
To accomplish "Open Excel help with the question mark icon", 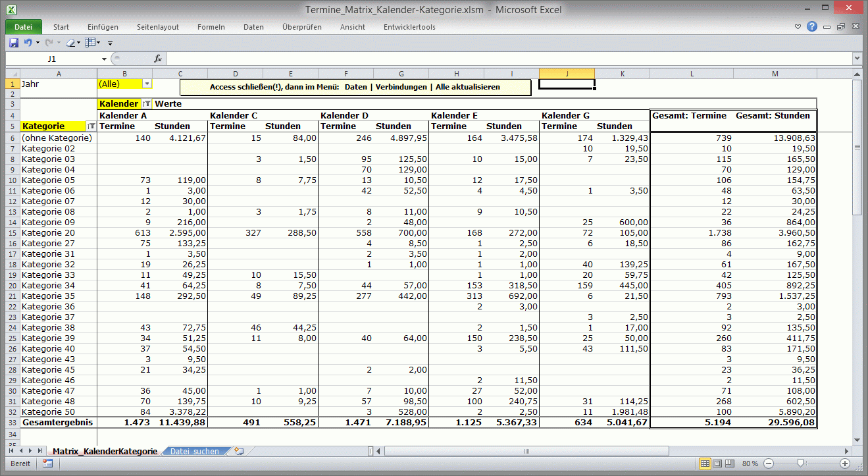I will 812,27.
